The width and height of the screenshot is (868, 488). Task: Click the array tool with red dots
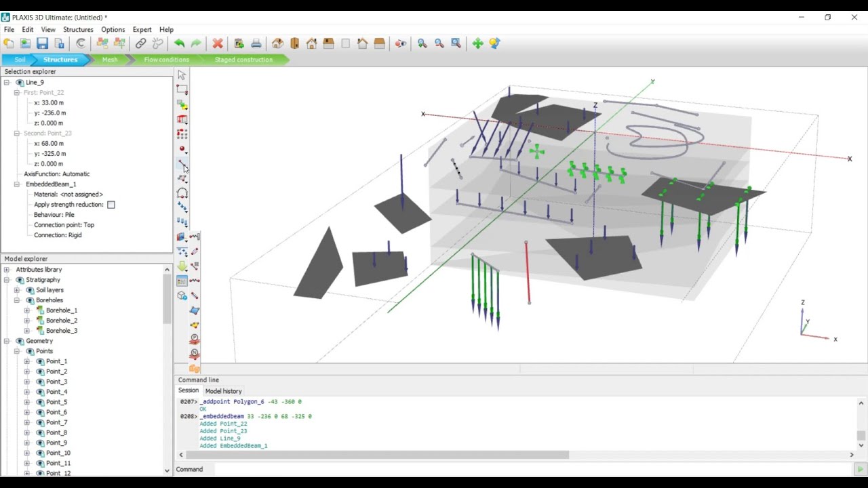coord(182,134)
